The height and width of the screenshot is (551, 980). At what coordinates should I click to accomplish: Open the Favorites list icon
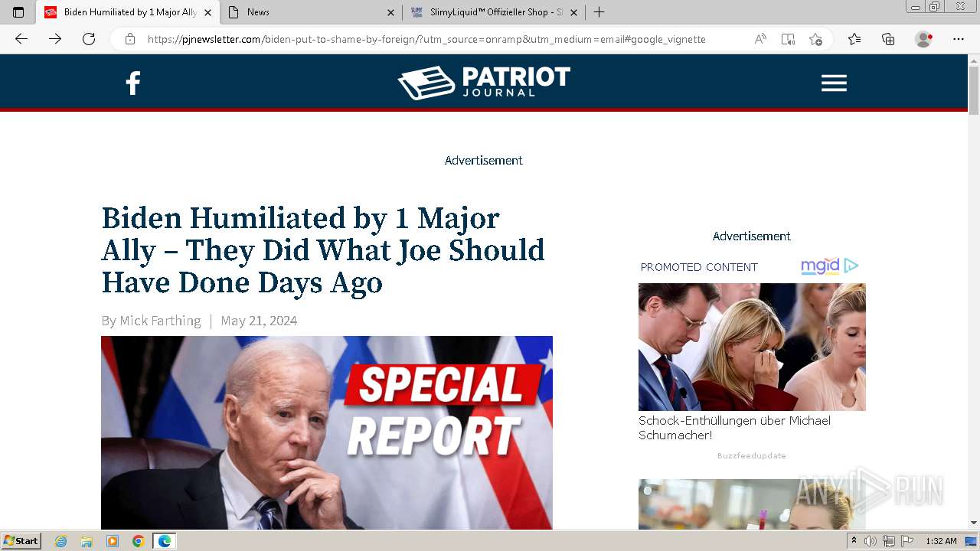(854, 39)
